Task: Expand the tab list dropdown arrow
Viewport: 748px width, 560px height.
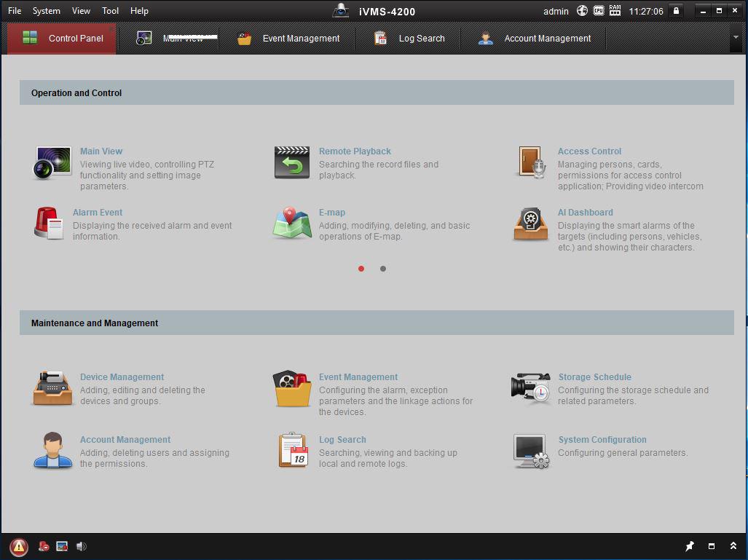Action: click(x=736, y=38)
